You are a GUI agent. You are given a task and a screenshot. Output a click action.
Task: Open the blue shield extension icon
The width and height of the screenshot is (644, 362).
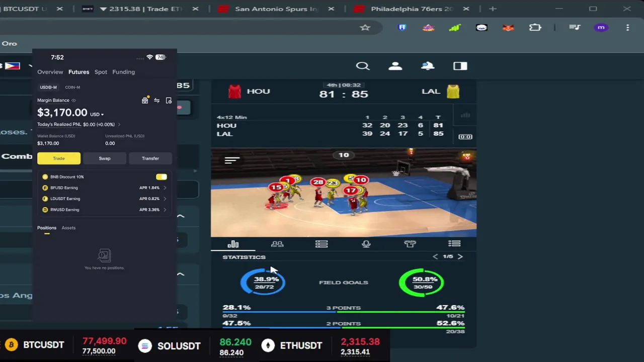click(x=402, y=28)
